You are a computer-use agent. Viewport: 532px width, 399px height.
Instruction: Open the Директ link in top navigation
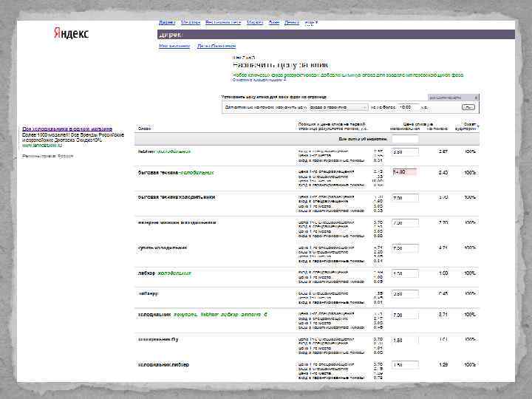pyautogui.click(x=167, y=22)
